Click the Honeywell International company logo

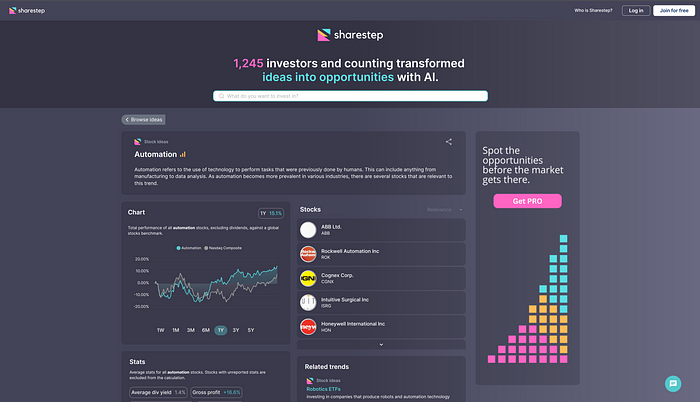point(308,327)
